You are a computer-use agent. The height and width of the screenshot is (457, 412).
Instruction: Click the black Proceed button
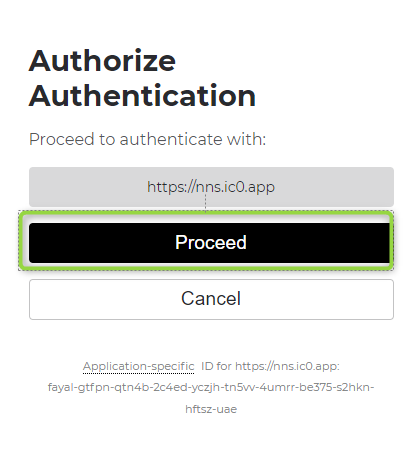pyautogui.click(x=209, y=243)
